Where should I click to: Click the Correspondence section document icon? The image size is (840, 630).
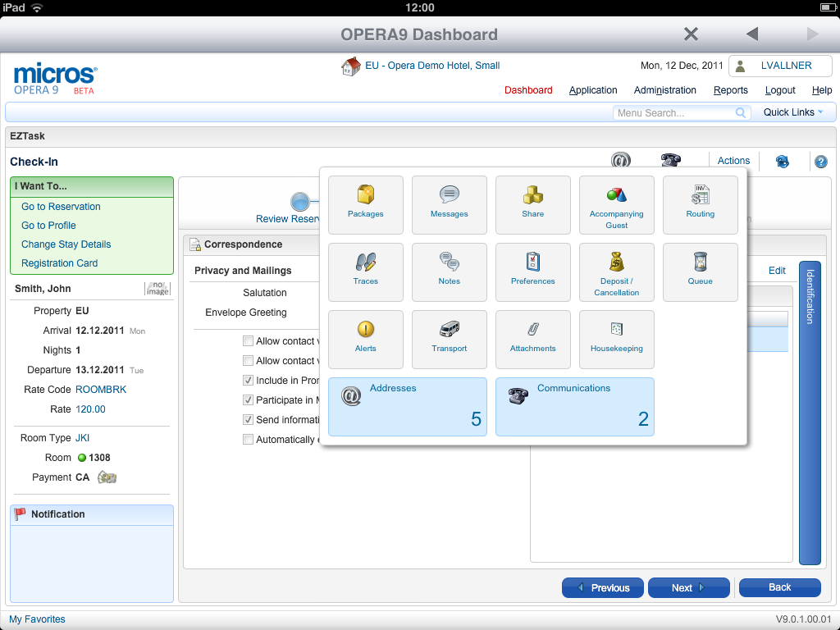coord(195,244)
